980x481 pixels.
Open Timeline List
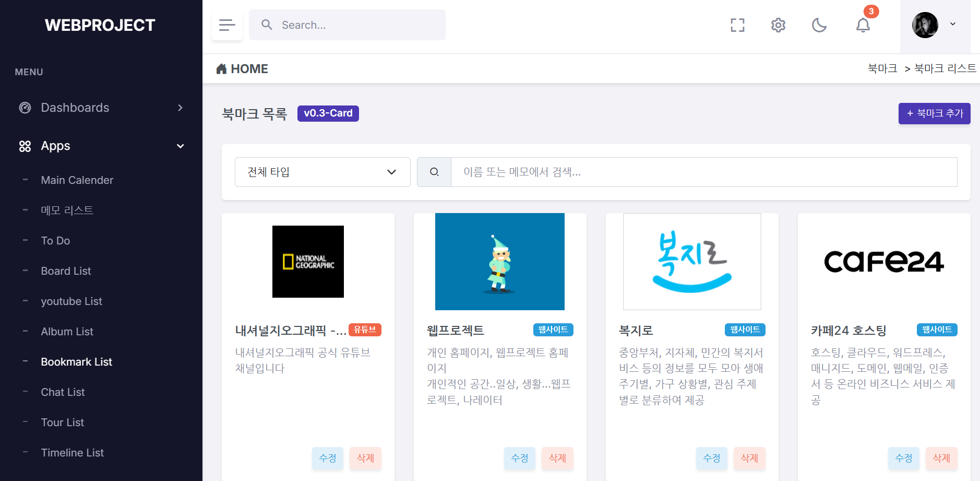[x=73, y=453]
